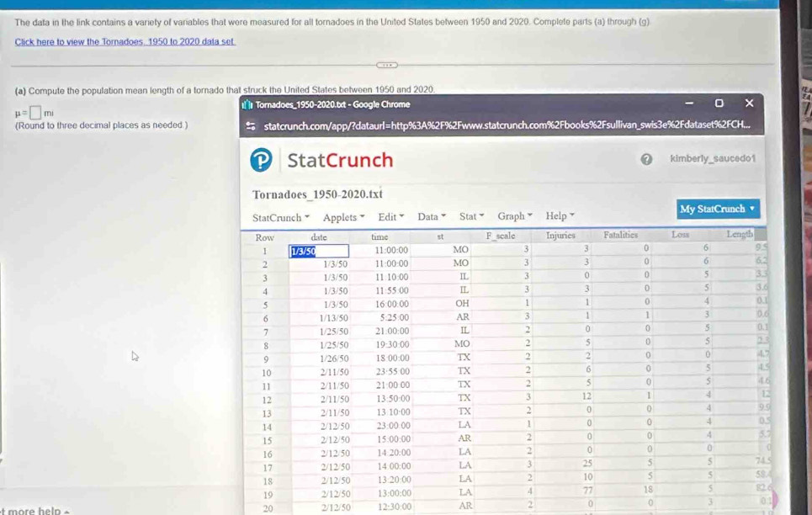Image resolution: width=812 pixels, height=515 pixels.
Task: Click the Injuries value 77 in row 19
Action: [588, 490]
